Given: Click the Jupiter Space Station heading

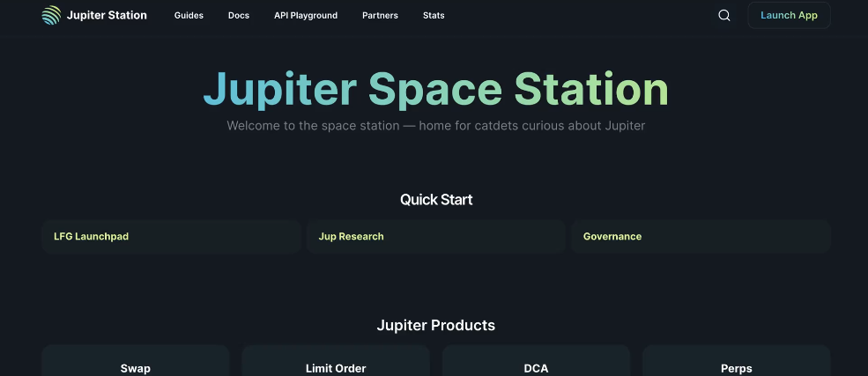Looking at the screenshot, I should point(435,89).
